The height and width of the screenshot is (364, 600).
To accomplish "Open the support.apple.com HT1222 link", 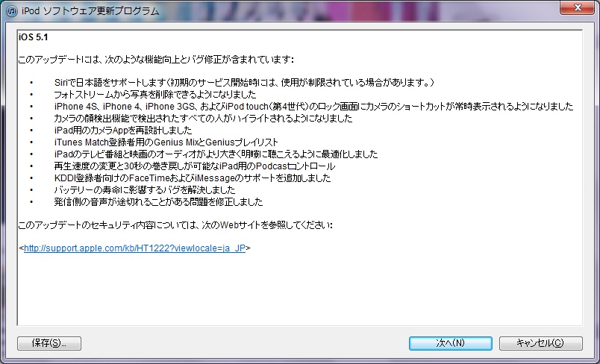I will coord(134,248).
